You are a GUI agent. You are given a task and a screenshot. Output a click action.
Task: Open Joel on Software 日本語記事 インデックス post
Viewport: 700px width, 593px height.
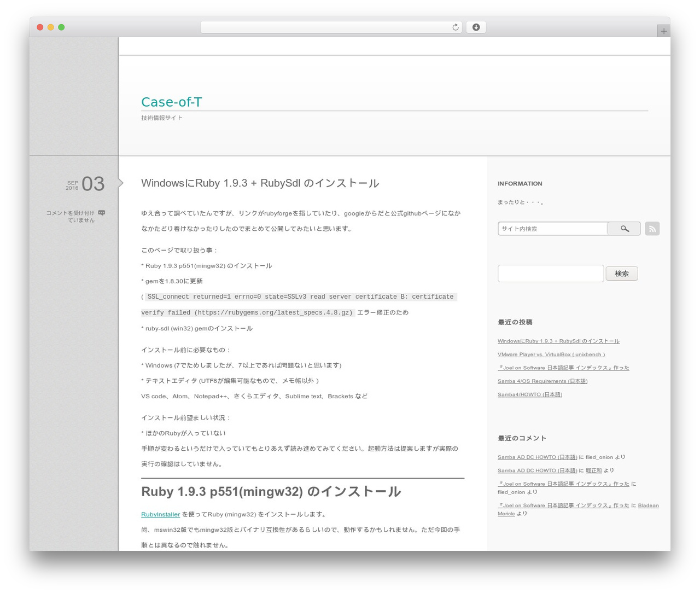tap(563, 368)
